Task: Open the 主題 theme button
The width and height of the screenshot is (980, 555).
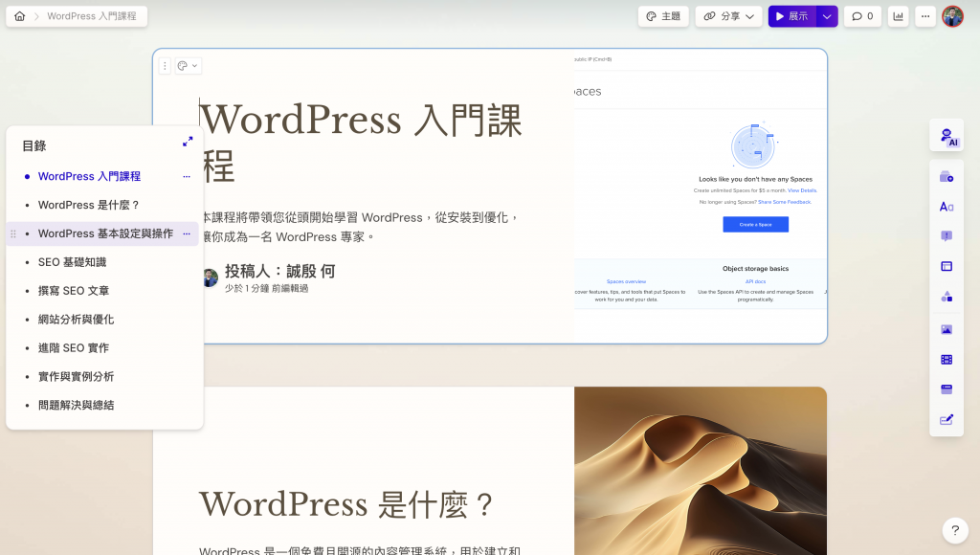Action: tap(663, 16)
